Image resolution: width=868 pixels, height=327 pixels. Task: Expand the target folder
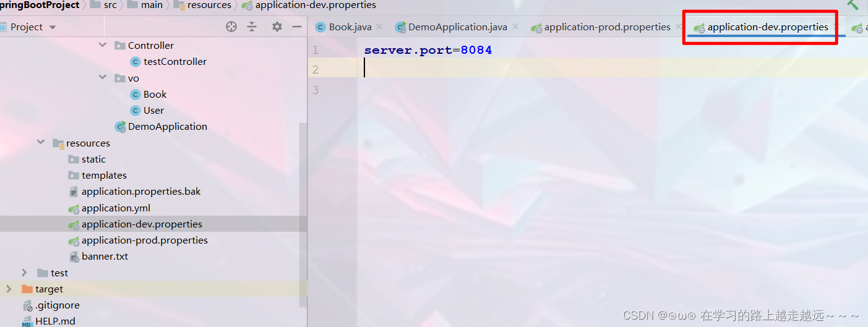[x=9, y=289]
